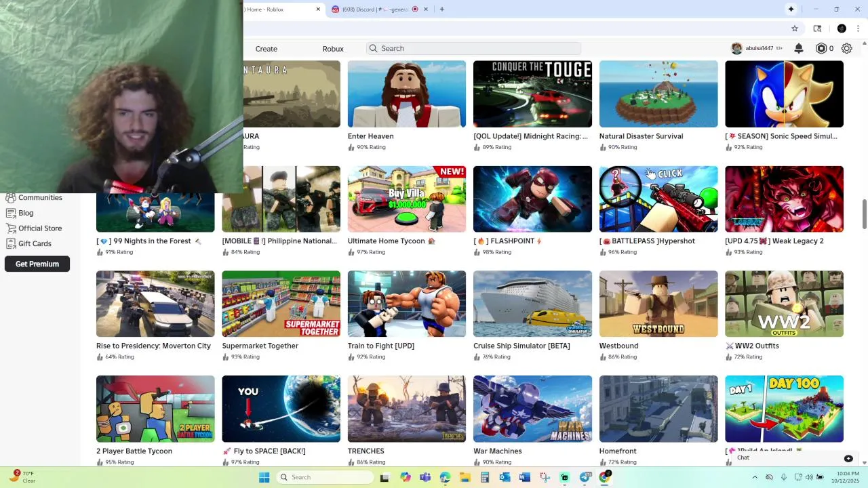This screenshot has width=868, height=488.
Task: Open Calculator from the taskbar
Action: (x=485, y=477)
